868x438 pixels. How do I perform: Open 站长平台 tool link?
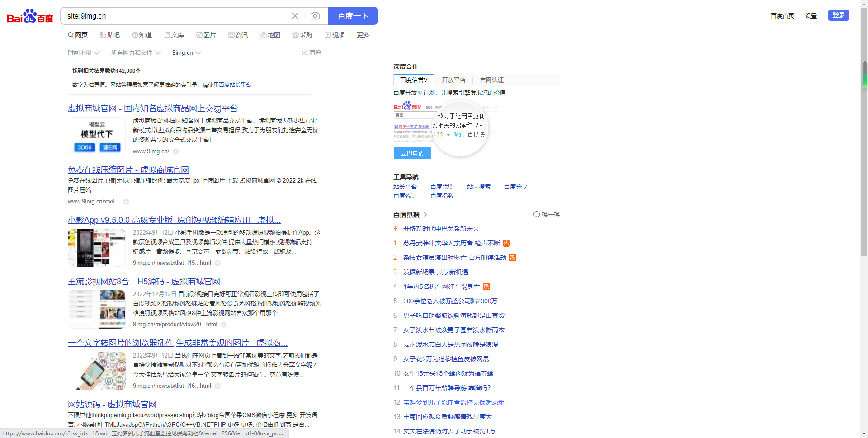[405, 187]
